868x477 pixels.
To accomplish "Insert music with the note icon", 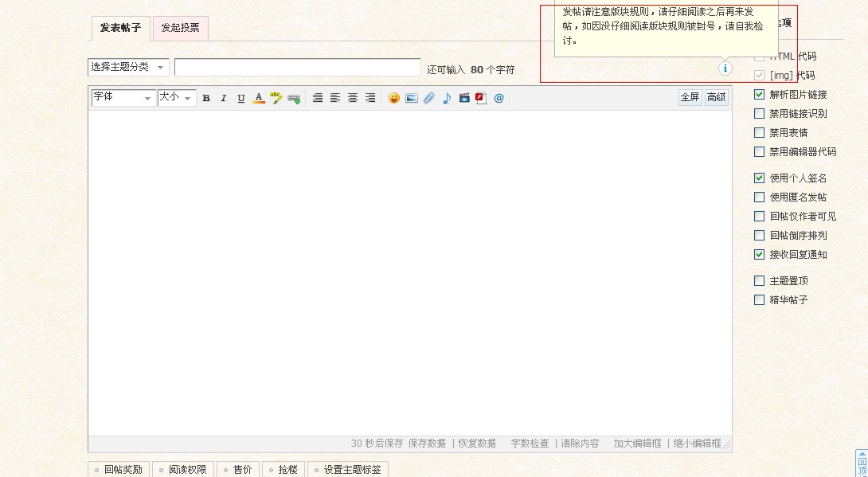I will [447, 98].
